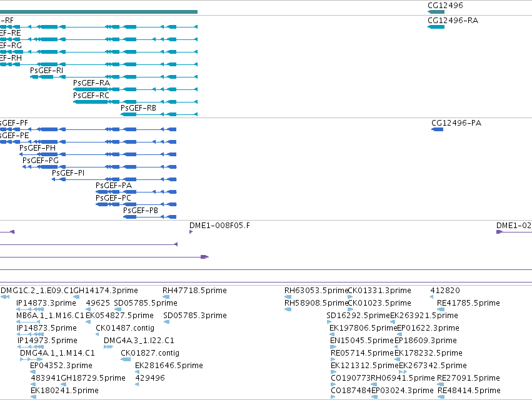Select the RE48414.5prime EST label
This screenshot has height=400, width=532.
(469, 391)
